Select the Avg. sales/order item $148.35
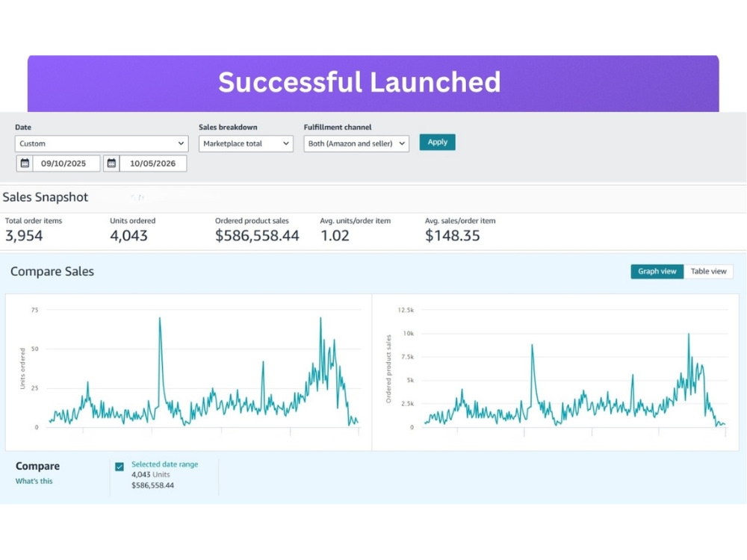The width and height of the screenshot is (747, 560). tap(453, 236)
